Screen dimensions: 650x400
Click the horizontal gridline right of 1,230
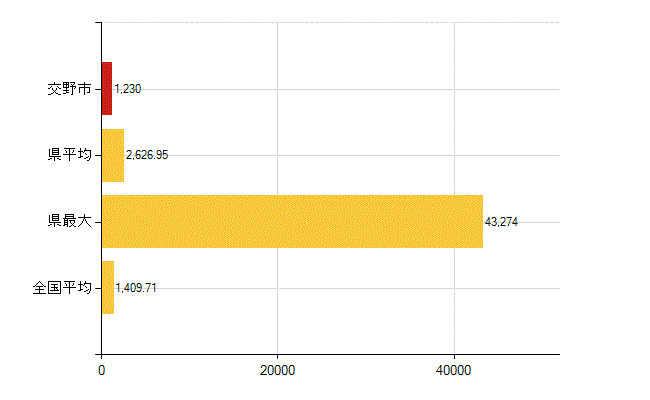pos(350,89)
